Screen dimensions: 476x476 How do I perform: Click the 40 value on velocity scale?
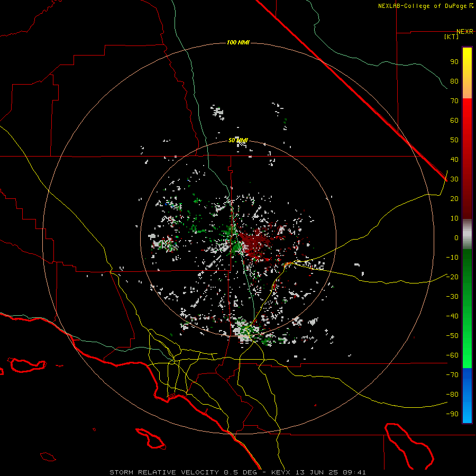click(454, 160)
